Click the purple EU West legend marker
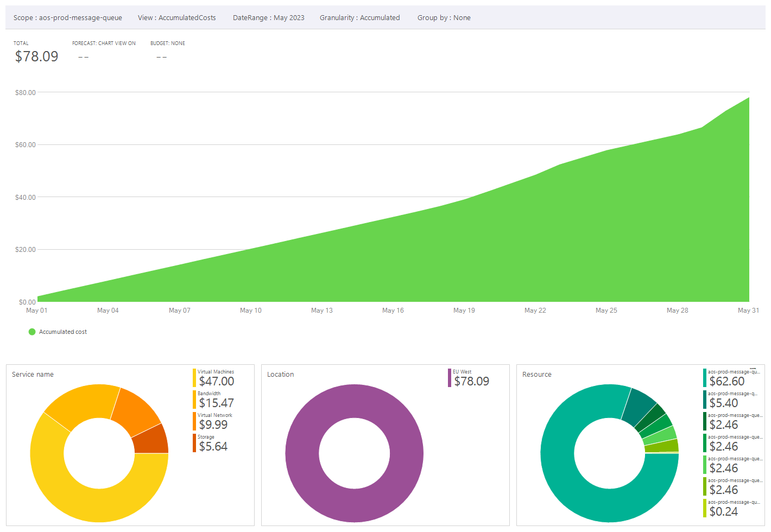The height and width of the screenshot is (532, 771). pos(450,378)
